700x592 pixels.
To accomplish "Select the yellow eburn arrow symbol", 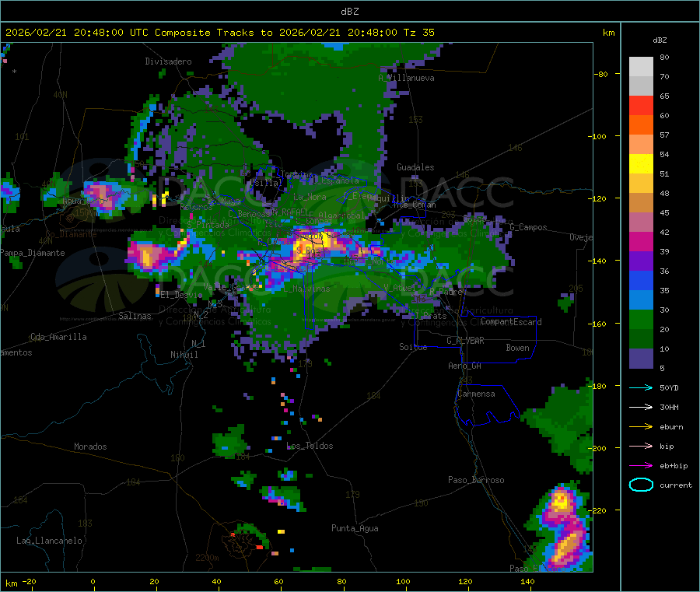I will (x=641, y=427).
